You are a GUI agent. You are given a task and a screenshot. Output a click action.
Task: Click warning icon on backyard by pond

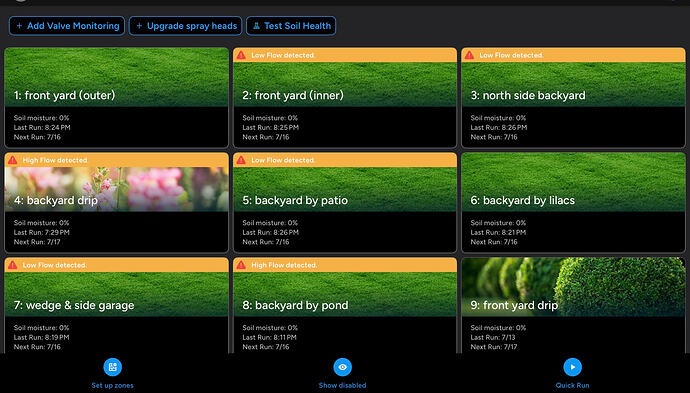241,265
